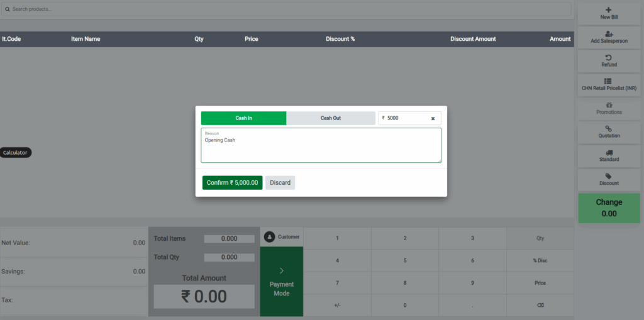Tap the backspace key on numpad
644x320 pixels.
pyautogui.click(x=540, y=305)
